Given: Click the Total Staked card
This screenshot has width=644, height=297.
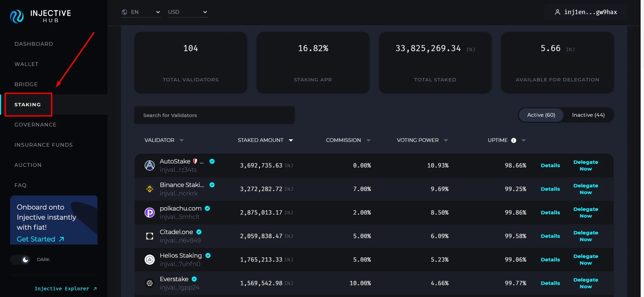Looking at the screenshot, I should pos(435,63).
